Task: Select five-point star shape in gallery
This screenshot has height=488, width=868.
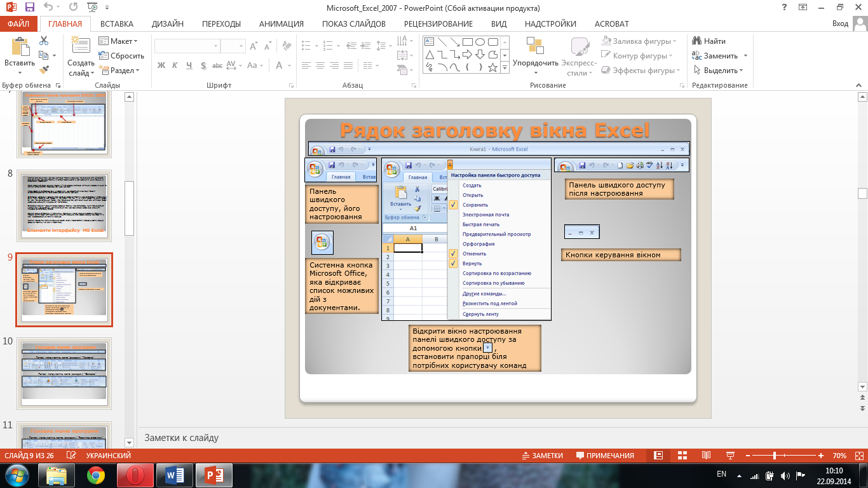Action: pyautogui.click(x=492, y=67)
